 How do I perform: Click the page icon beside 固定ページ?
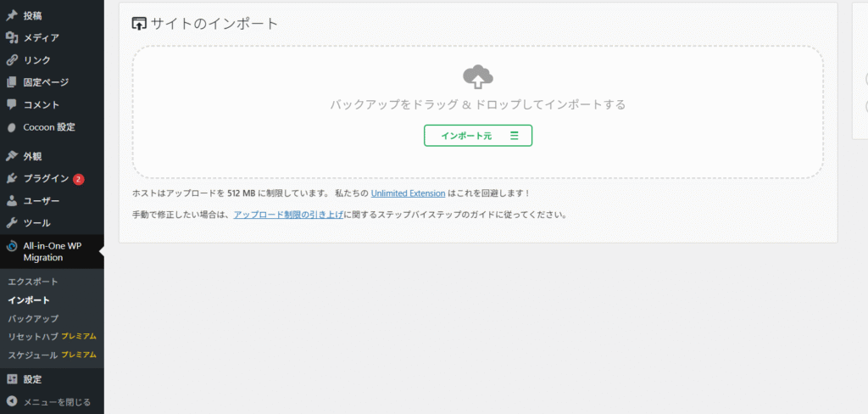(12, 82)
